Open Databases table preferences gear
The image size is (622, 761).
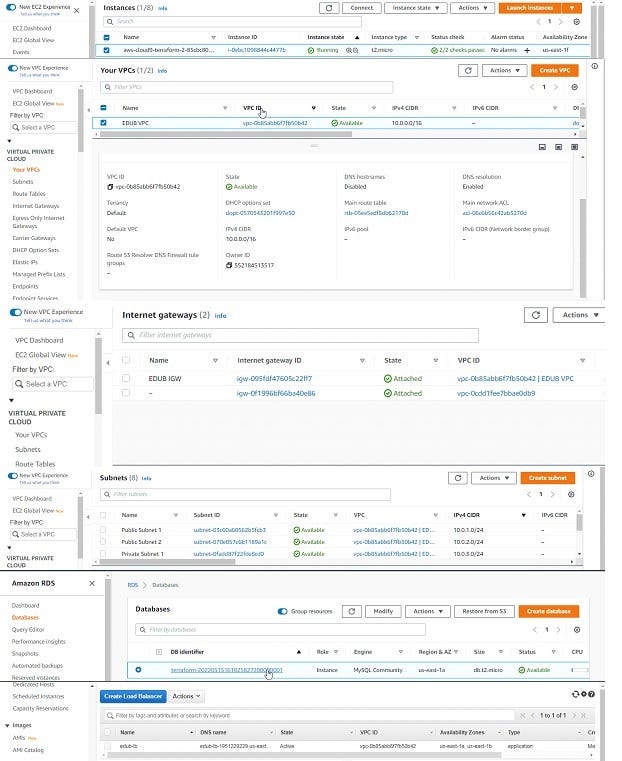click(x=577, y=630)
